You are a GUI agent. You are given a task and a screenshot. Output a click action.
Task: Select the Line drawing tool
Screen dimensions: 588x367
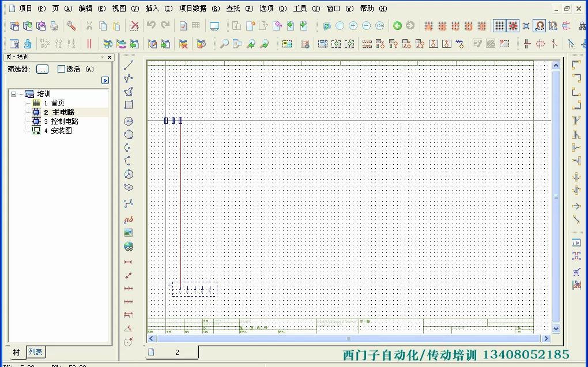click(129, 65)
